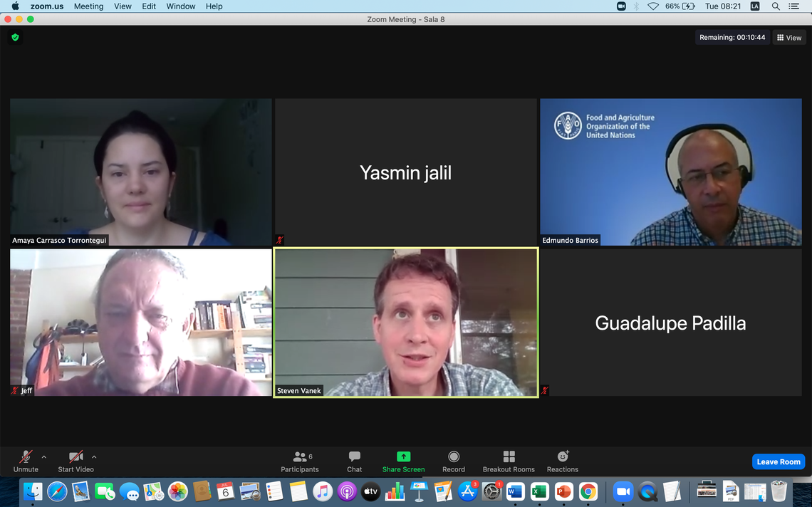812x507 pixels.
Task: Click the green Share Screen icon
Action: tap(403, 456)
